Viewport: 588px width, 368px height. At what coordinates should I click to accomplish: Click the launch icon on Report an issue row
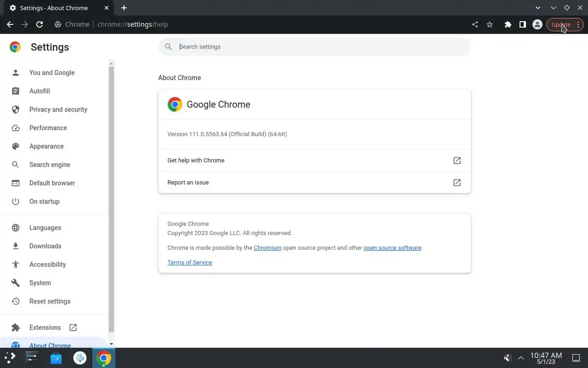click(x=457, y=183)
